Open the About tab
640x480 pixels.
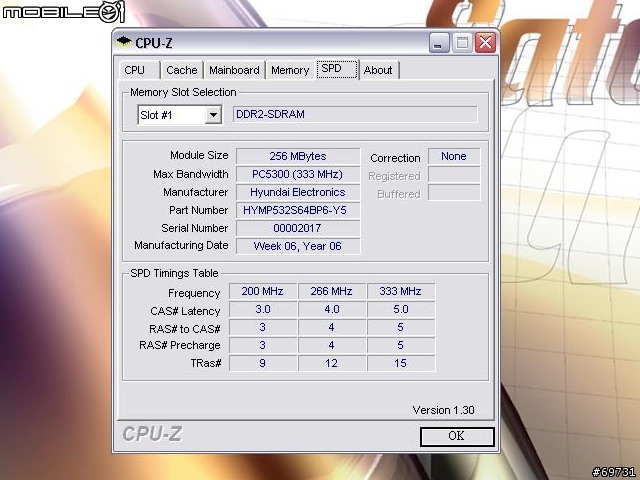click(379, 70)
